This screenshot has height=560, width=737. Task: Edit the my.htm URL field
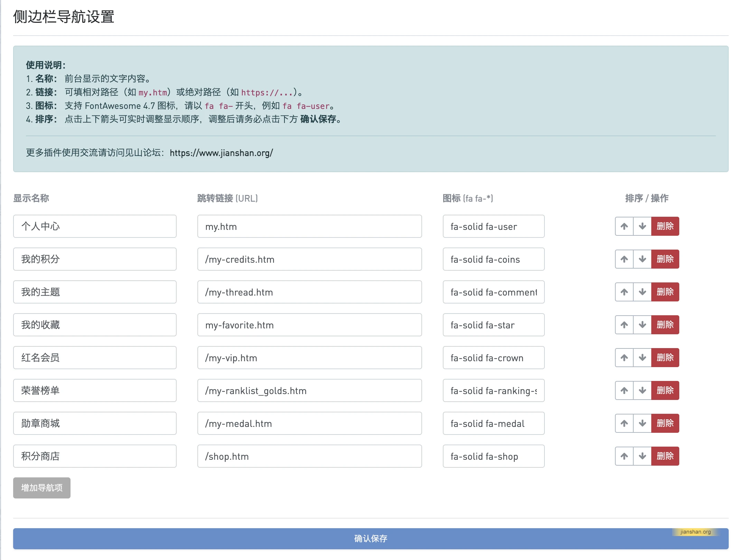click(x=309, y=226)
